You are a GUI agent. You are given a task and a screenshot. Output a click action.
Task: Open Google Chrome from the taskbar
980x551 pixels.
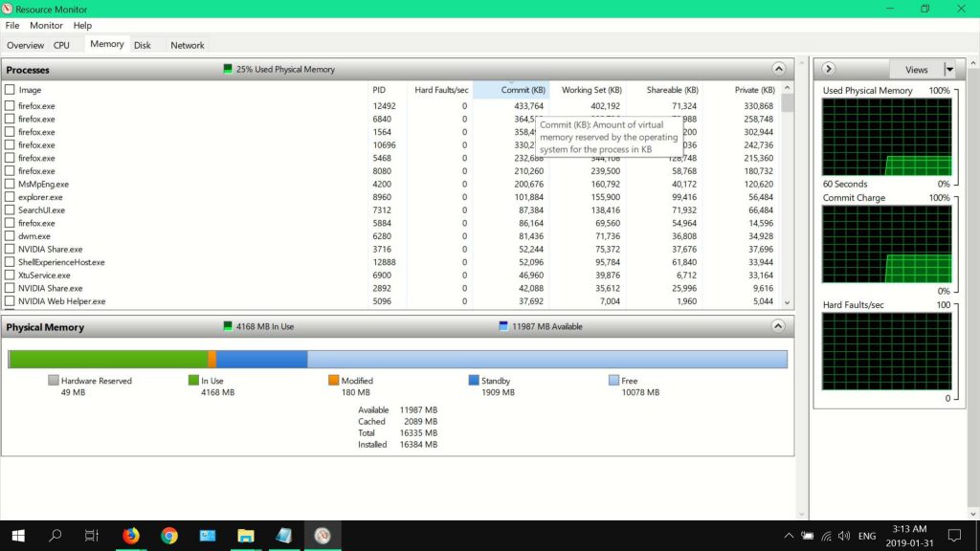[x=169, y=536]
